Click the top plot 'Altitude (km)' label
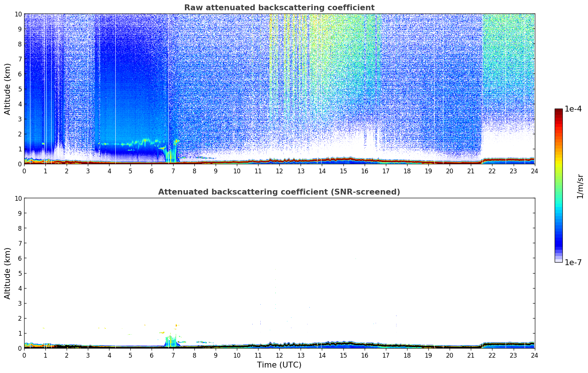The height and width of the screenshot is (373, 588). coord(8,89)
